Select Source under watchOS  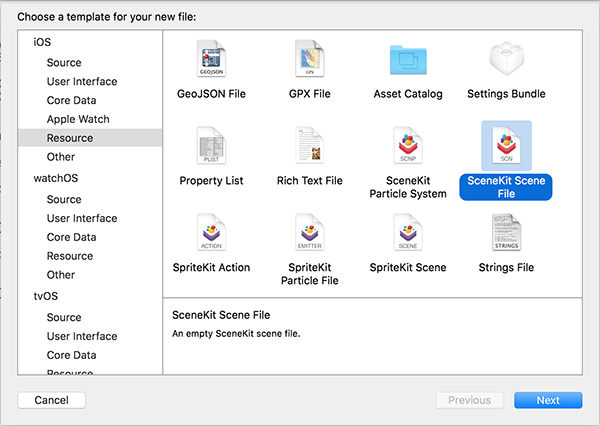click(x=64, y=199)
